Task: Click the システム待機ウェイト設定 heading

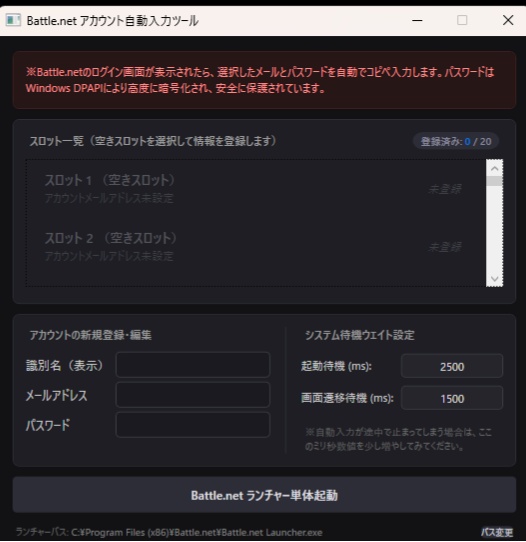Action: pos(359,335)
